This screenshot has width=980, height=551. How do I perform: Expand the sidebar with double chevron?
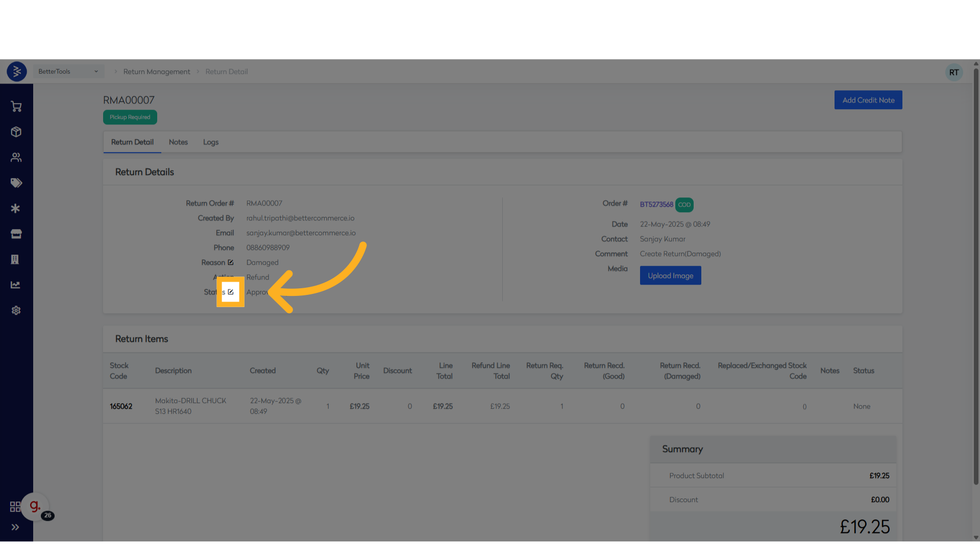pos(15,527)
